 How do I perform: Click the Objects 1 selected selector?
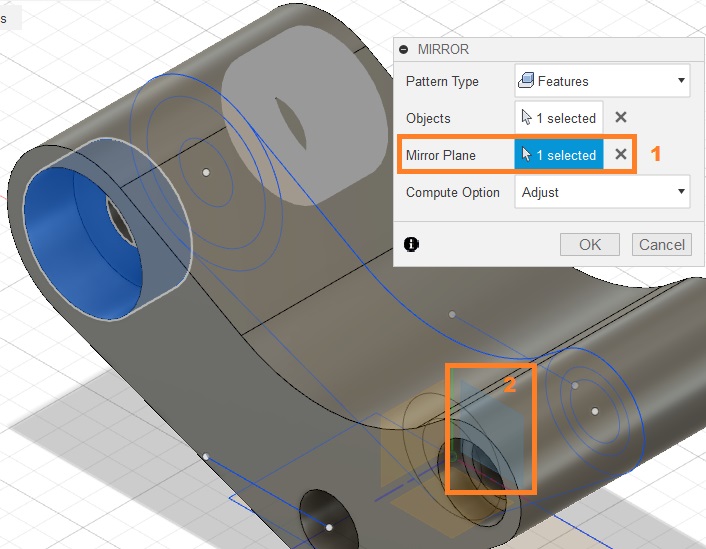click(558, 118)
